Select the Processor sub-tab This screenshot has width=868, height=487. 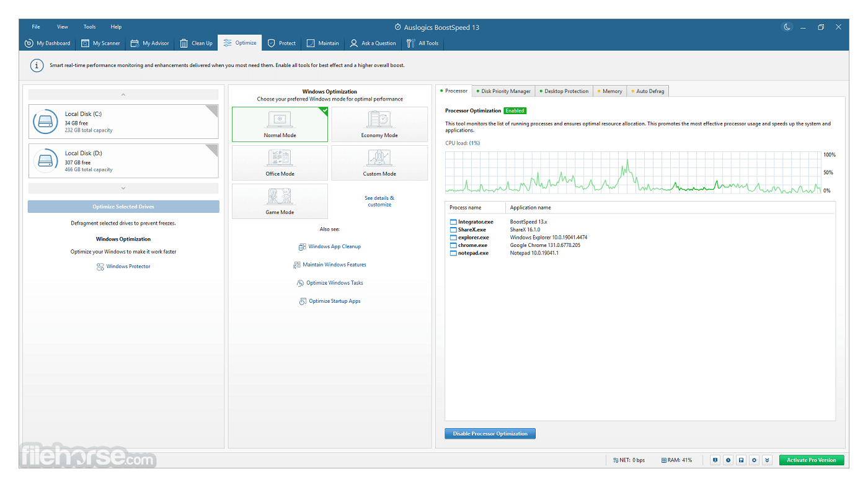(454, 91)
